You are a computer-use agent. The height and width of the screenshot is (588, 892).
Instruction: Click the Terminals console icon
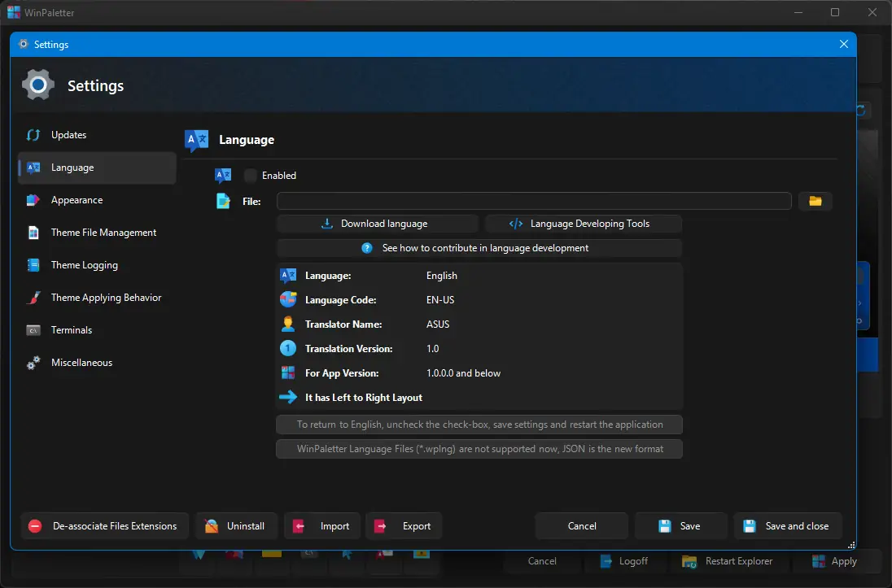coord(33,330)
